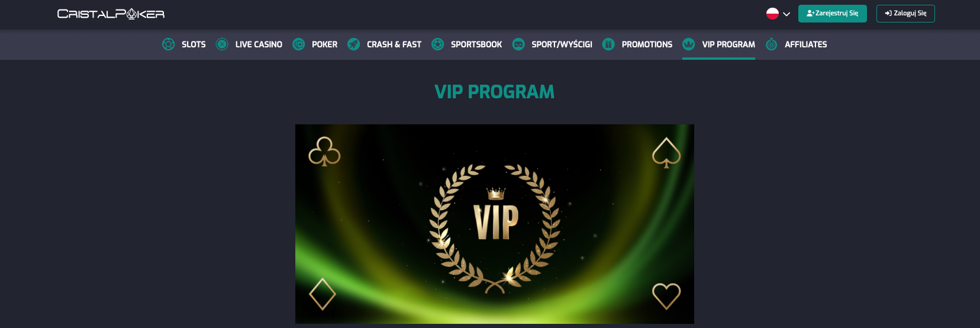This screenshot has height=328, width=980.
Task: Select the VIP PROGRAM tab label
Action: [728, 44]
